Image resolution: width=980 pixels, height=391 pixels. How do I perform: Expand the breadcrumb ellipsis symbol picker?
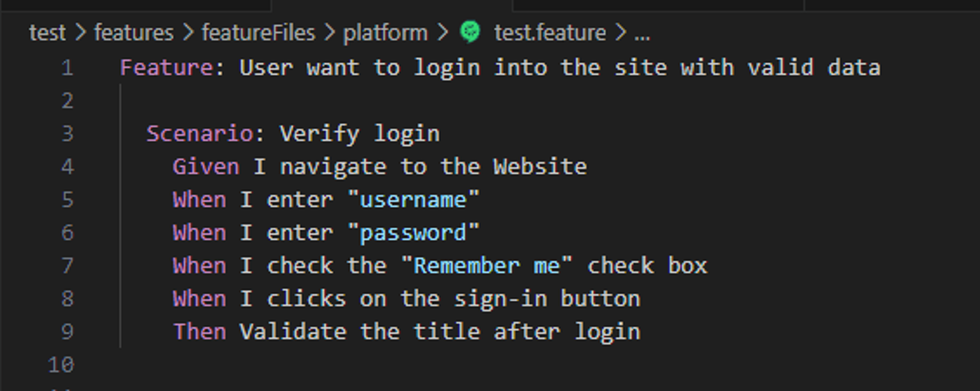642,34
